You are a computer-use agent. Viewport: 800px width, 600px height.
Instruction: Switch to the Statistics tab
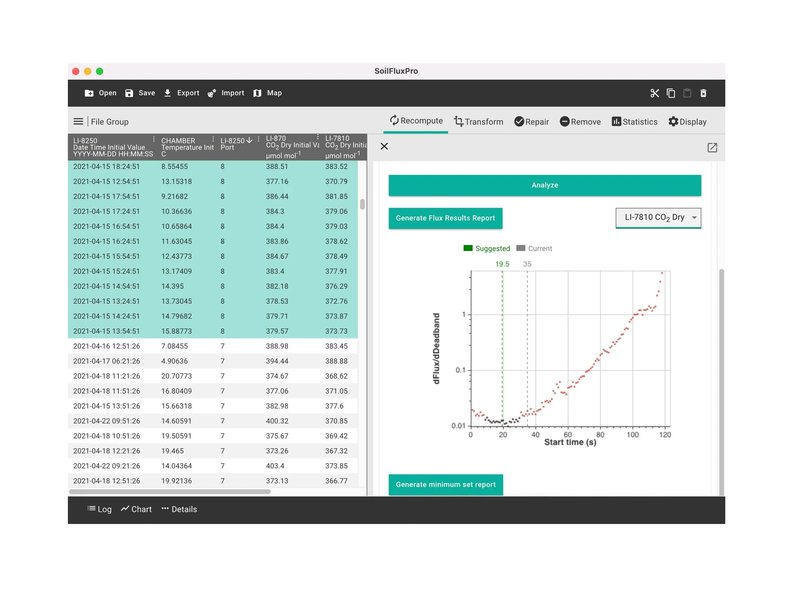click(634, 122)
